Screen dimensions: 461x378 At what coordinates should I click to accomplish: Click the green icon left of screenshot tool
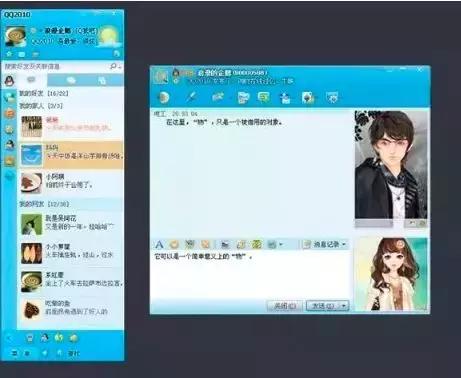256,245
